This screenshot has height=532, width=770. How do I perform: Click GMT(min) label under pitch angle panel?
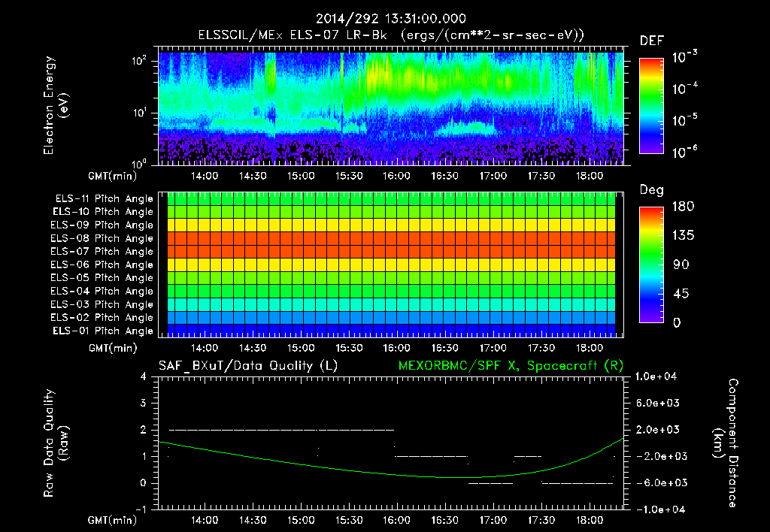pyautogui.click(x=113, y=348)
